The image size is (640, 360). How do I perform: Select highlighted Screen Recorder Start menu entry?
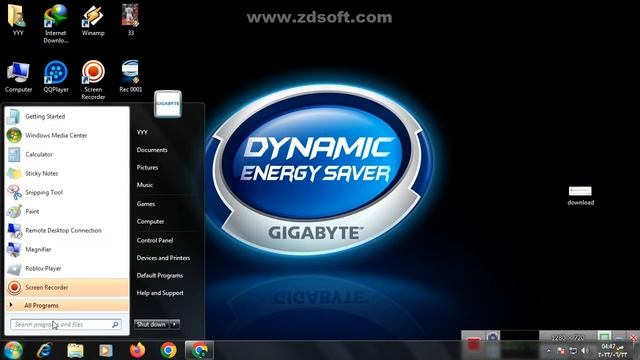pos(67,287)
